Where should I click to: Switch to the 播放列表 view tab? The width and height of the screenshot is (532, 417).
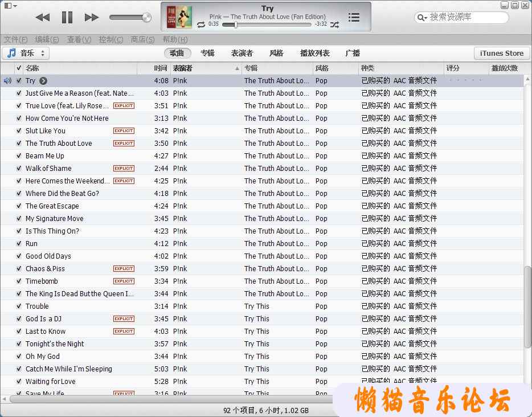[315, 54]
